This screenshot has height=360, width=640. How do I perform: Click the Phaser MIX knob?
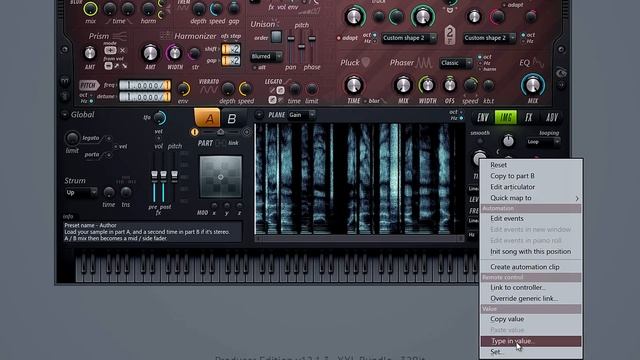click(403, 85)
